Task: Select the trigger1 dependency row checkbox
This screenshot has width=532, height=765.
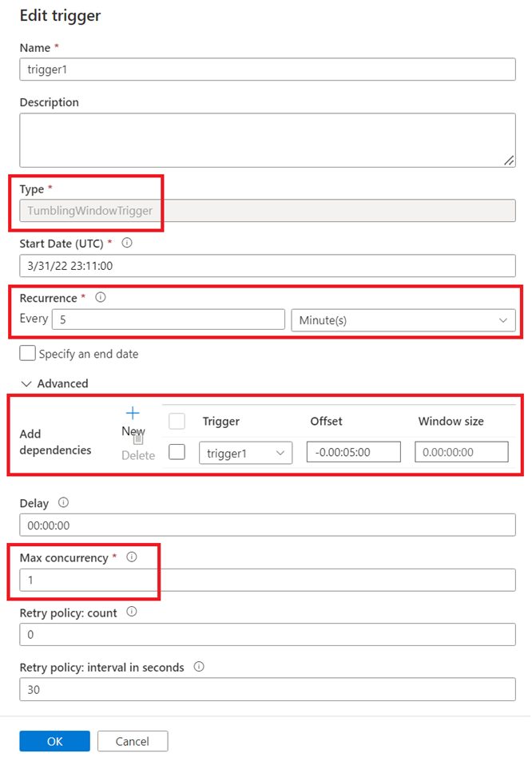Action: click(177, 451)
